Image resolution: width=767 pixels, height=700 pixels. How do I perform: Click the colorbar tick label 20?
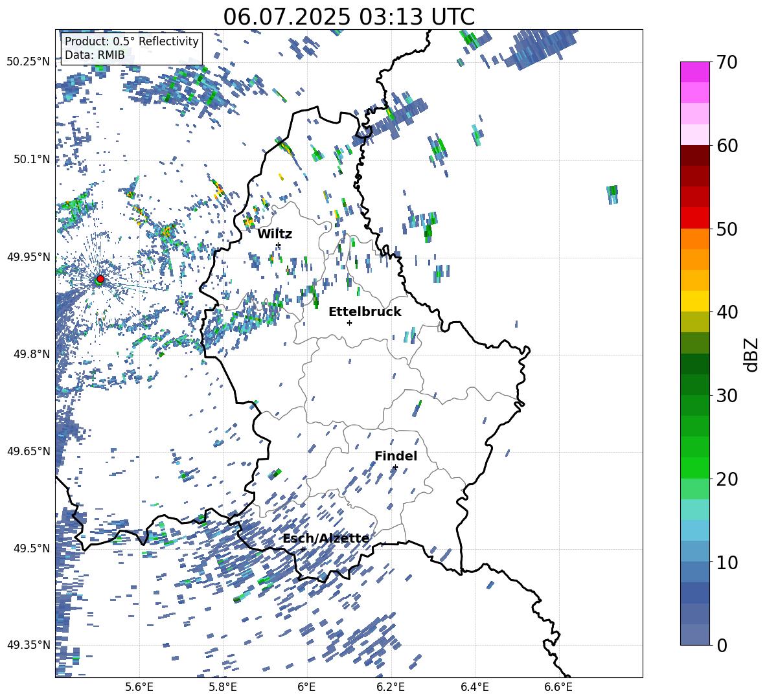tap(727, 479)
